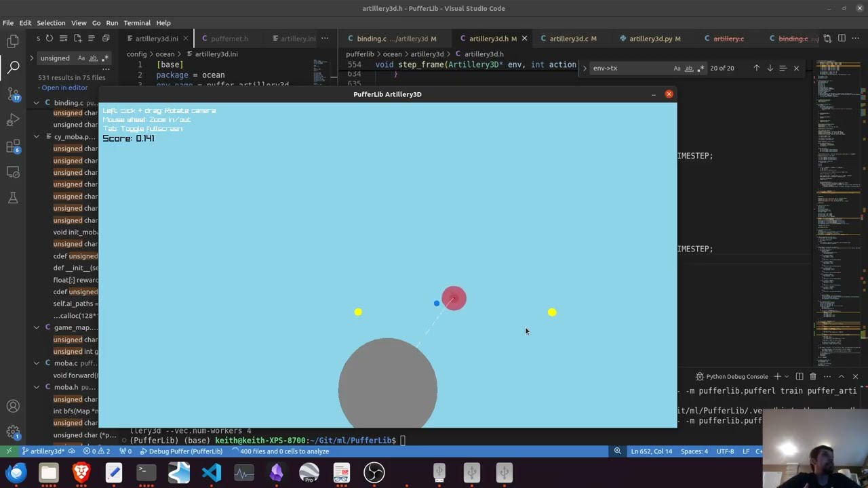
Task: Collapse the moba.c result group
Action: pyautogui.click(x=37, y=363)
